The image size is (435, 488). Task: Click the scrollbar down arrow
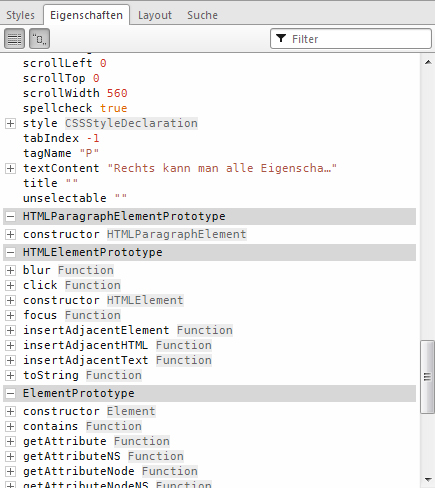coord(428,480)
